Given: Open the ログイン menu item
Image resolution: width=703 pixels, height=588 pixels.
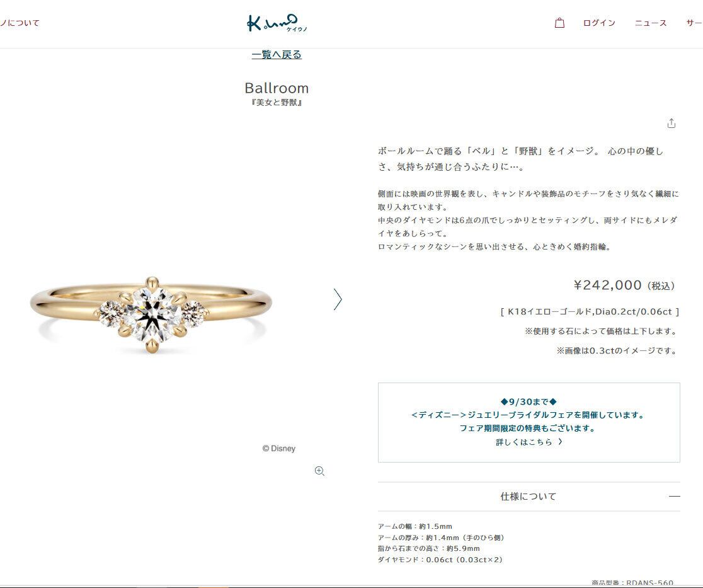Looking at the screenshot, I should tap(599, 23).
